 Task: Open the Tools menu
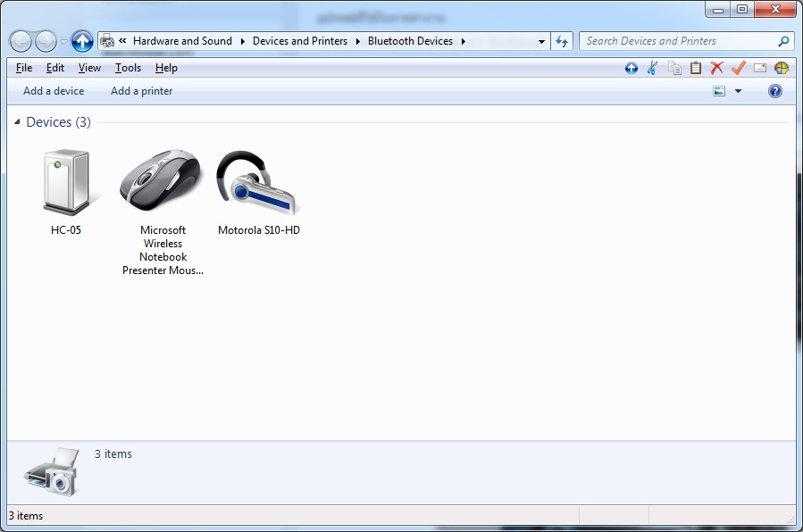tap(128, 68)
